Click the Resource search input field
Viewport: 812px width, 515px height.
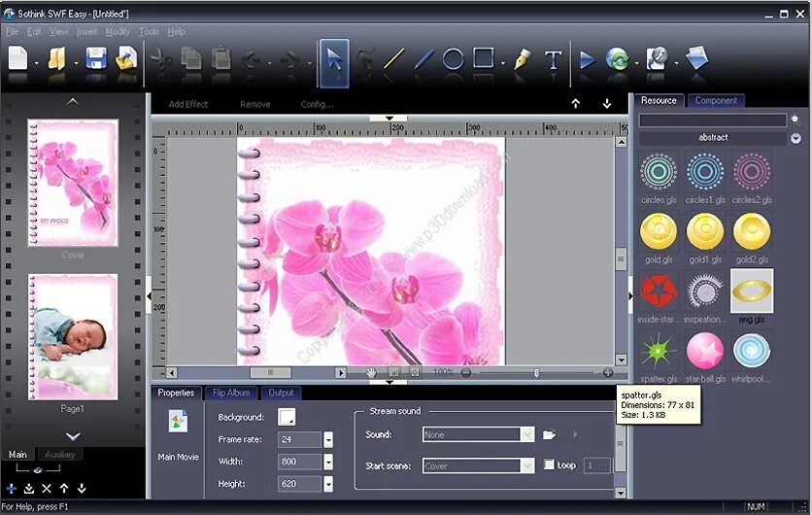pos(713,120)
